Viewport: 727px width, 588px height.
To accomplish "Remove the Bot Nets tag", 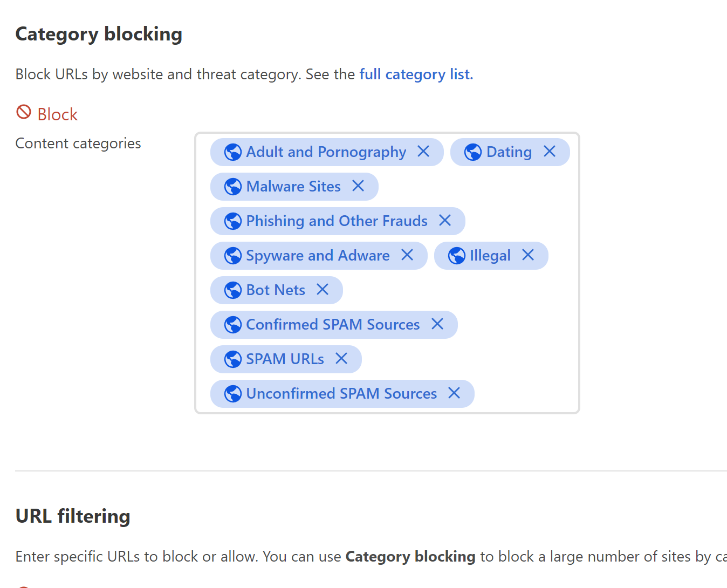I will pyautogui.click(x=323, y=290).
